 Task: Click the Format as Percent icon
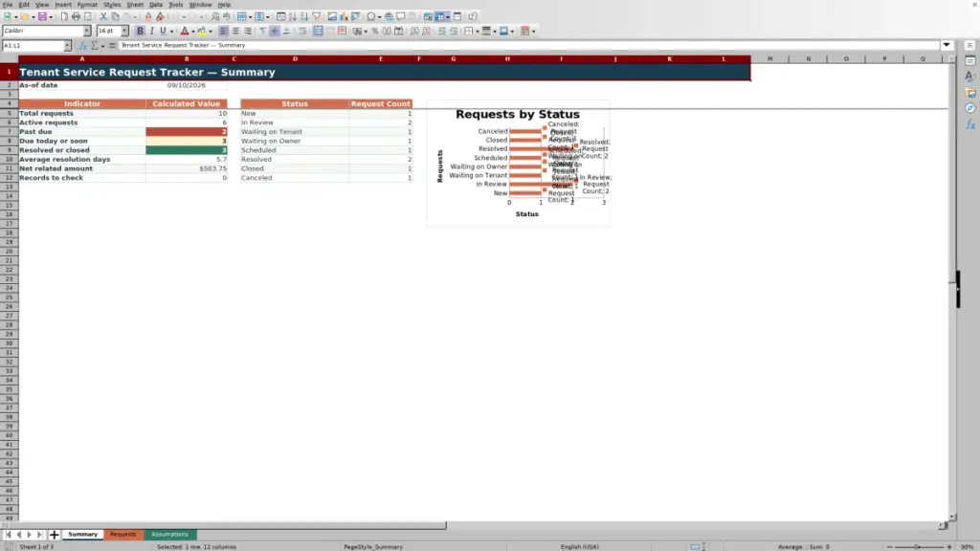tap(375, 31)
